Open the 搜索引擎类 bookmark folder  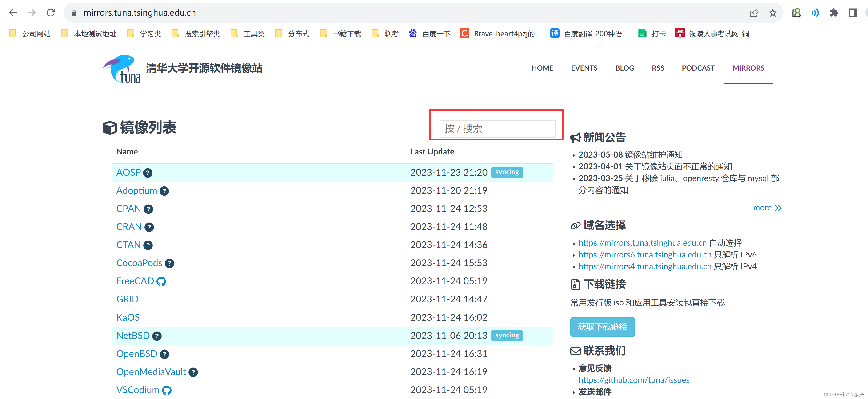tap(196, 34)
